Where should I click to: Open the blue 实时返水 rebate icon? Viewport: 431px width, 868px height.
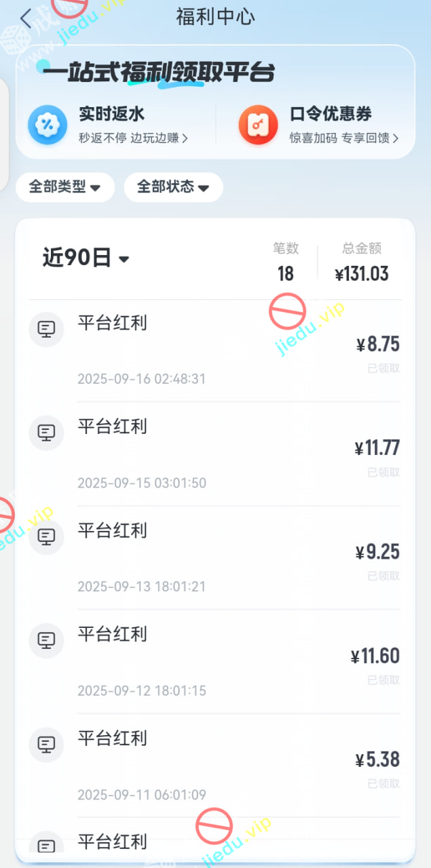pos(48,125)
